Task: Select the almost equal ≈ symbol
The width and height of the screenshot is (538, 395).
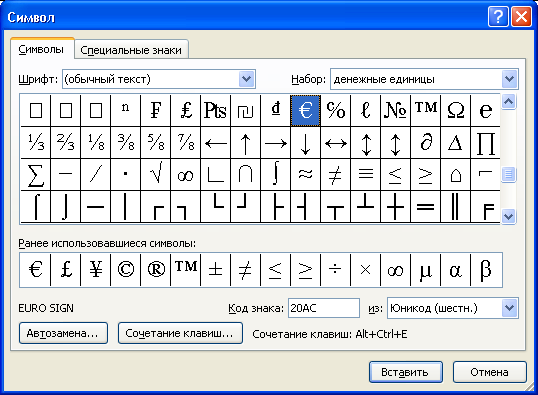Action: point(305,175)
